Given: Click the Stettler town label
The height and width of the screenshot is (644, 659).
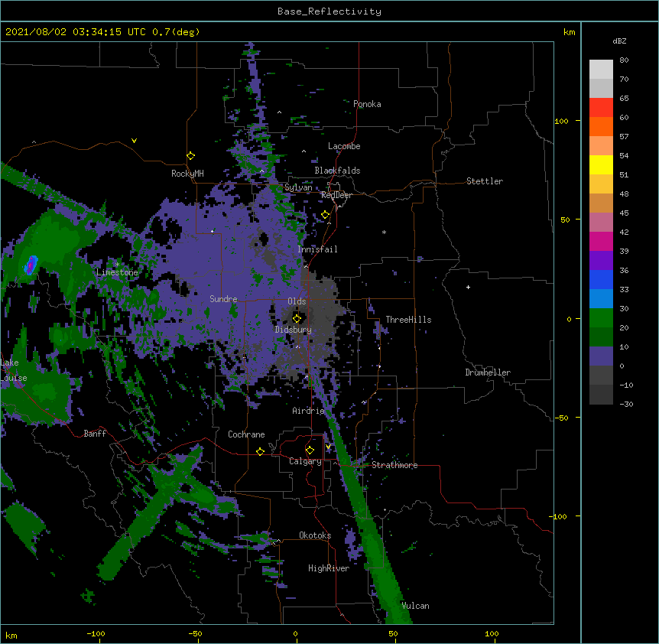Looking at the screenshot, I should click(485, 181).
